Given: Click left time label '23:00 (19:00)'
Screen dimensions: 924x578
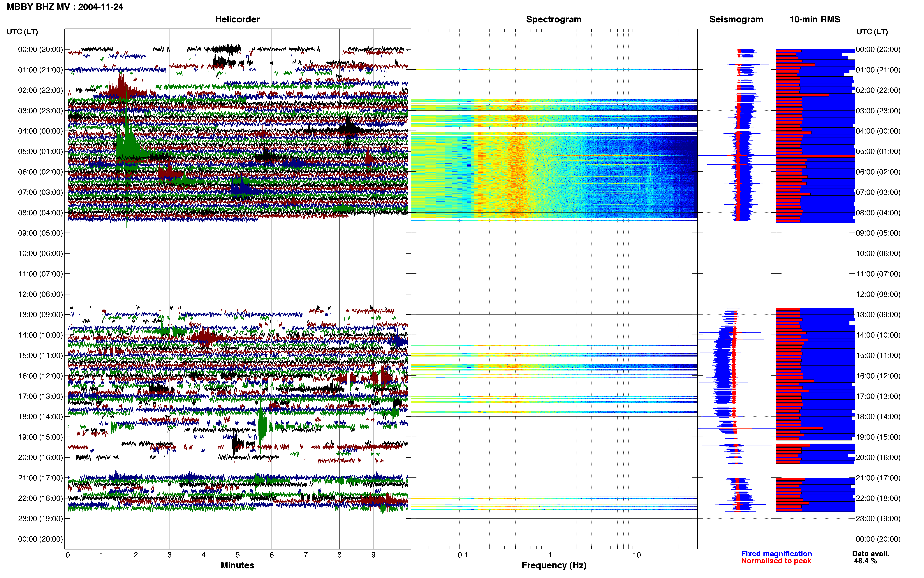Looking at the screenshot, I should [41, 518].
